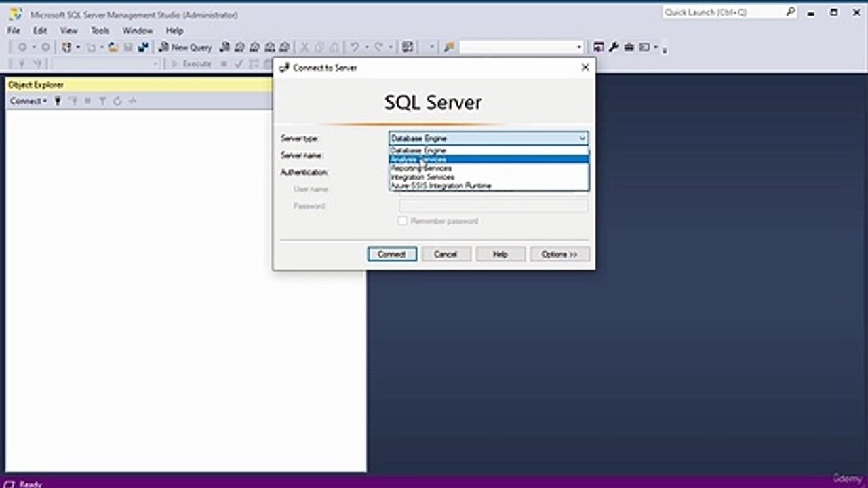Select Azure-SSIS Integration Runtime option
The width and height of the screenshot is (868, 488).
tap(489, 186)
